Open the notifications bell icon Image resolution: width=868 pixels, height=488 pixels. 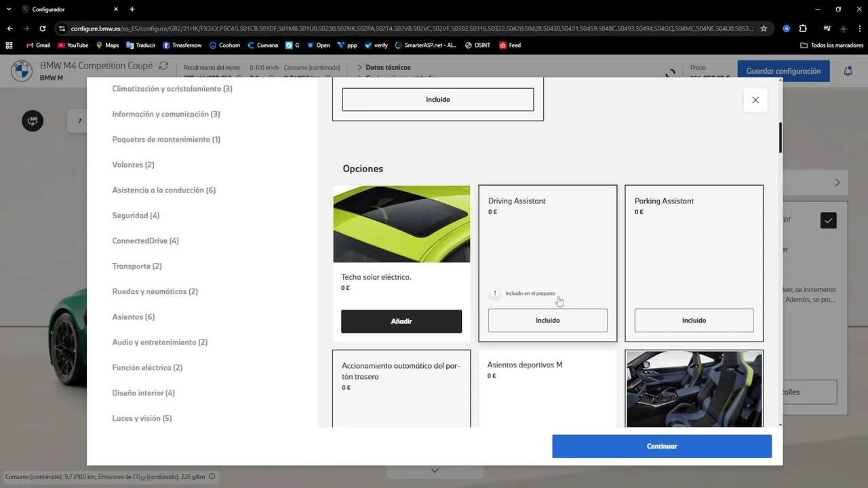click(x=848, y=71)
